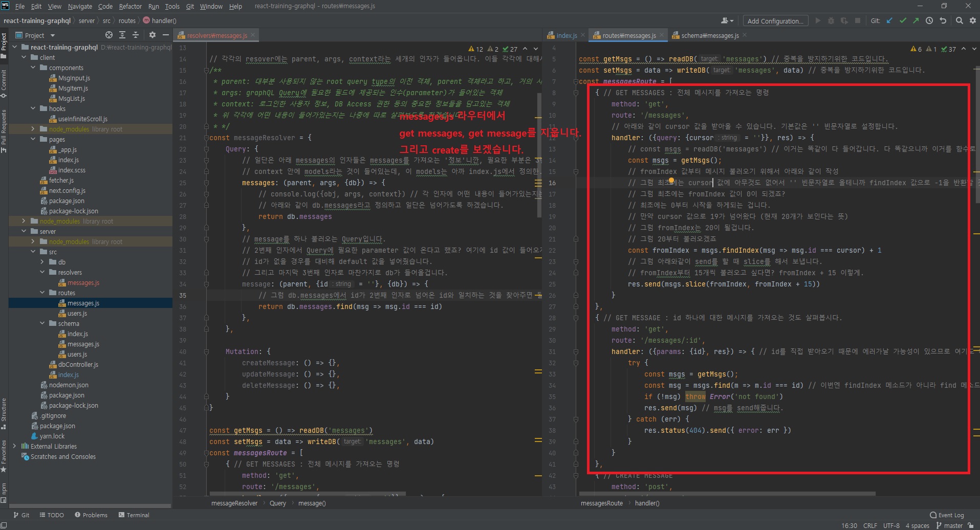This screenshot has width=980, height=530.
Task: Open dbController.js in project tree
Action: pos(78,365)
